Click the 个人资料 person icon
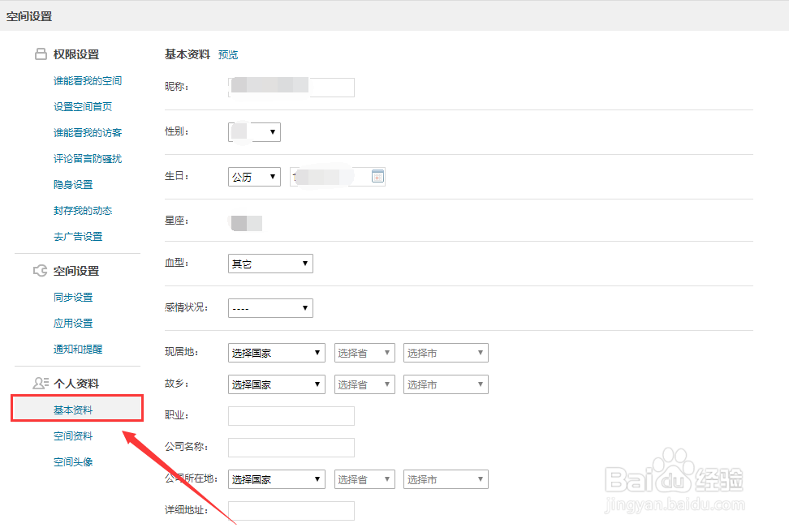The image size is (789, 532). click(x=41, y=383)
